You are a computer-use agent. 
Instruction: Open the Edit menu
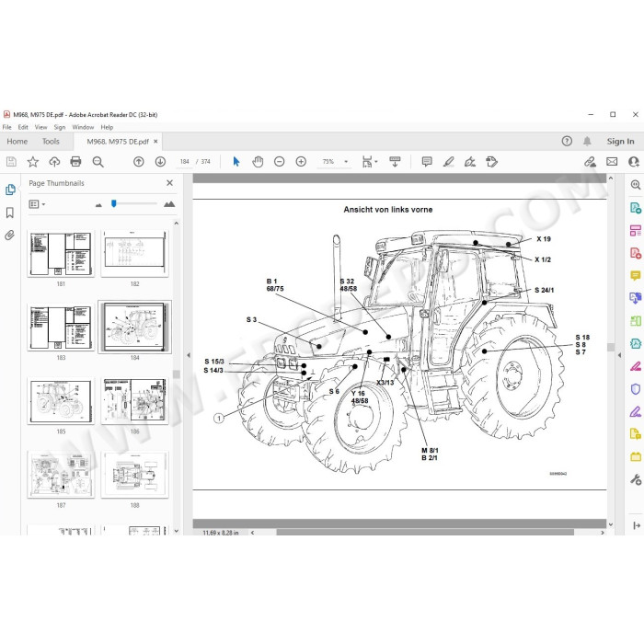pyautogui.click(x=23, y=127)
